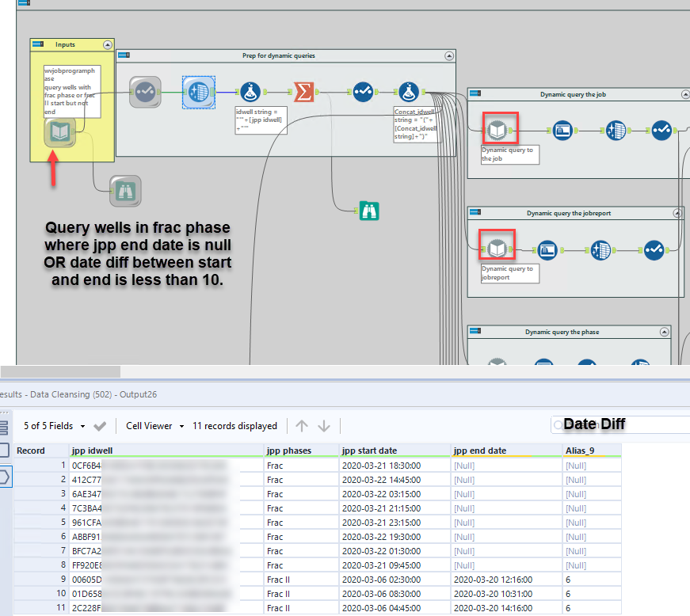
Task: Select the Select tool after the Summarize tool
Action: (x=364, y=92)
